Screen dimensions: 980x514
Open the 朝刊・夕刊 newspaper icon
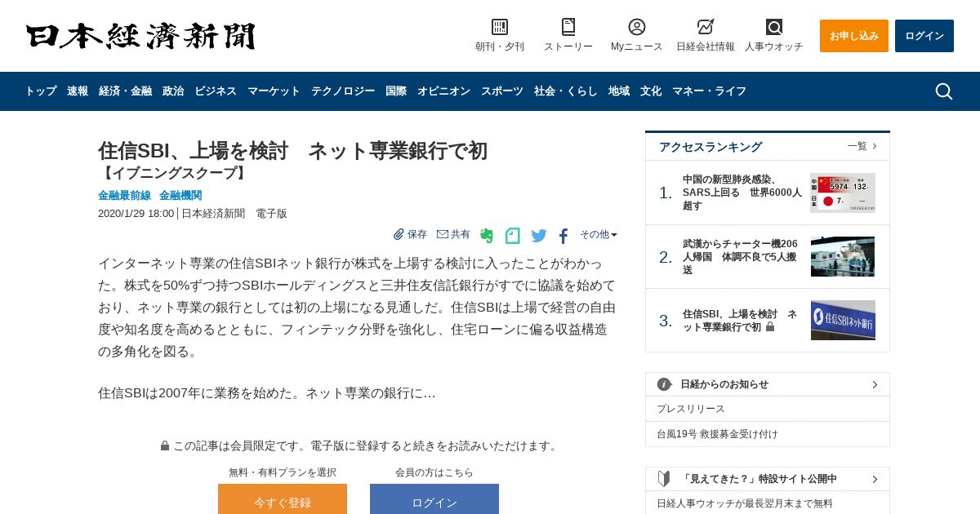click(500, 27)
